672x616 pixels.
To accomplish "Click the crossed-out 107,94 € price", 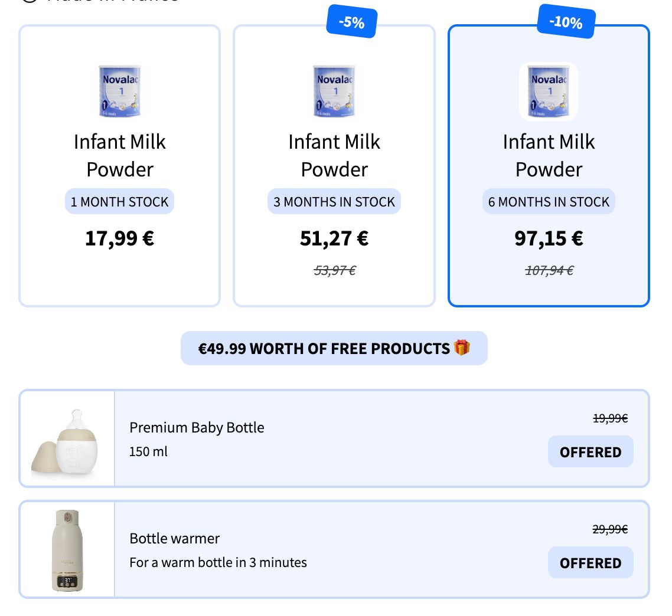I will tap(549, 270).
